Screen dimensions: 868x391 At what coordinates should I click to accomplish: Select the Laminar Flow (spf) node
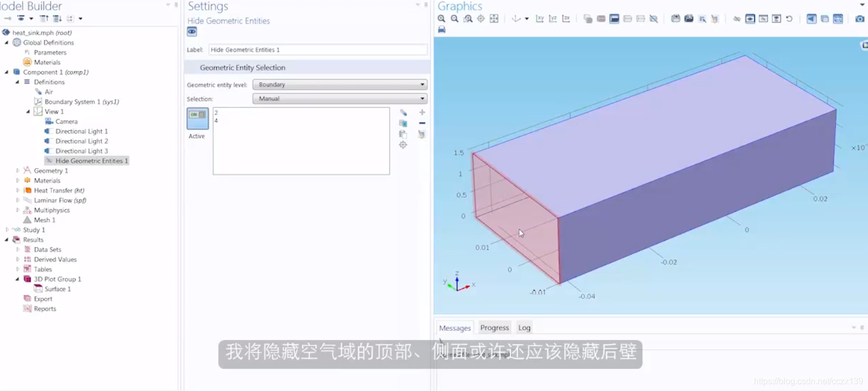pyautogui.click(x=60, y=200)
